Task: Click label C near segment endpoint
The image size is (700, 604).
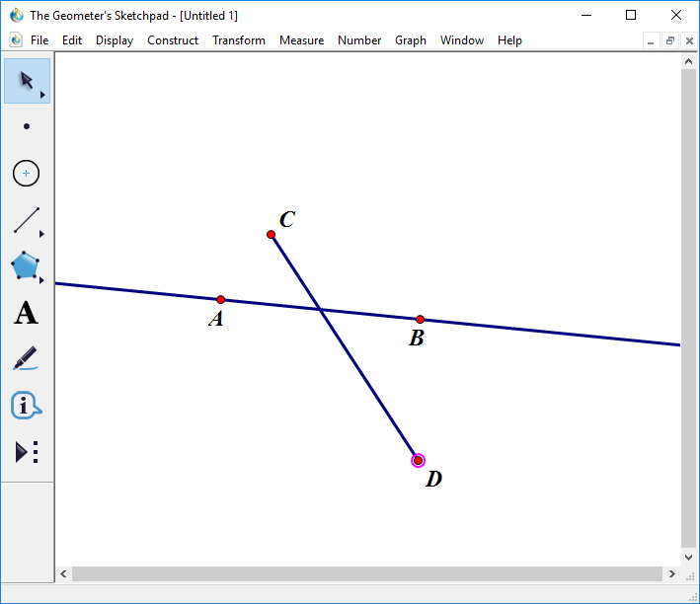Action: pyautogui.click(x=287, y=219)
